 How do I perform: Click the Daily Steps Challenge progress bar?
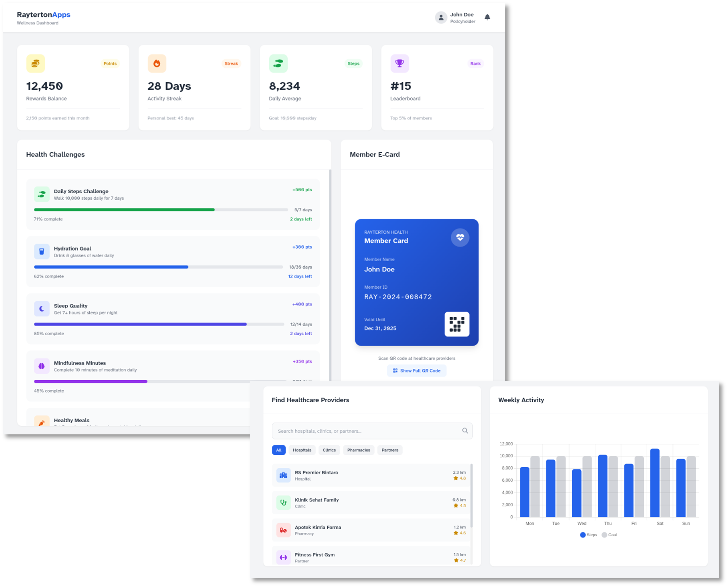tap(161, 210)
